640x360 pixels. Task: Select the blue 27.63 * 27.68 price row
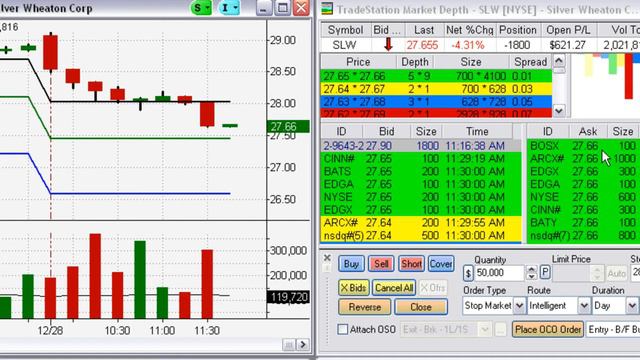pos(436,102)
